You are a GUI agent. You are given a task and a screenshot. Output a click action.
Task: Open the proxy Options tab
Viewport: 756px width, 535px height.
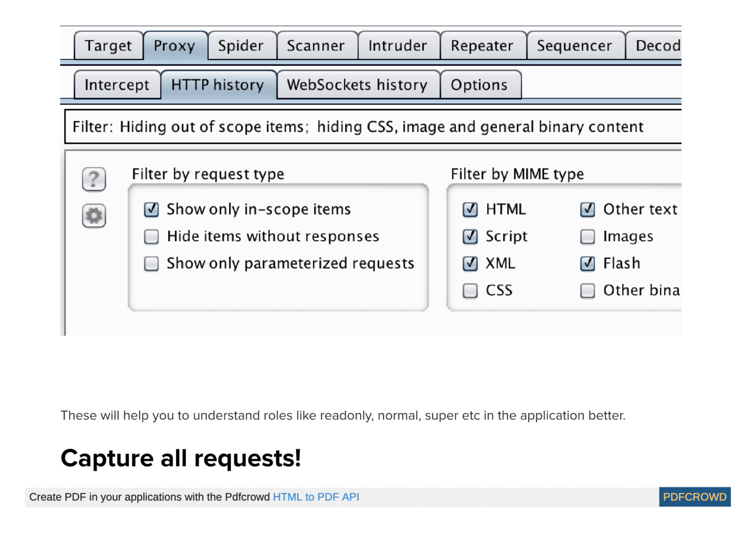[x=480, y=85]
